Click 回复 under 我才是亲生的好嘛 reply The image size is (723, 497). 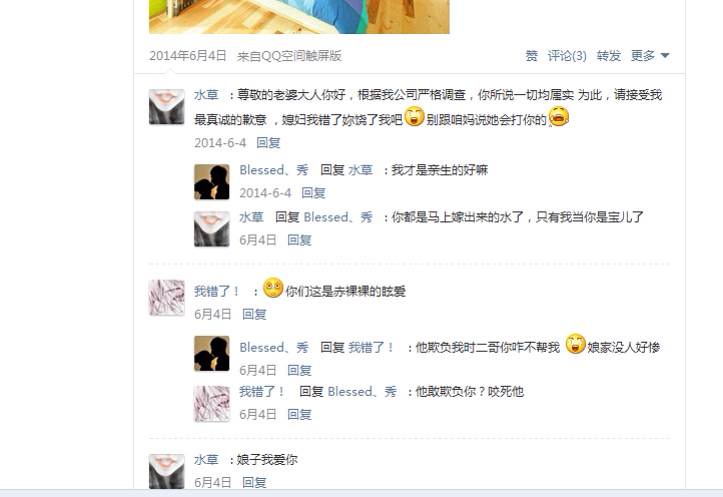tap(313, 193)
